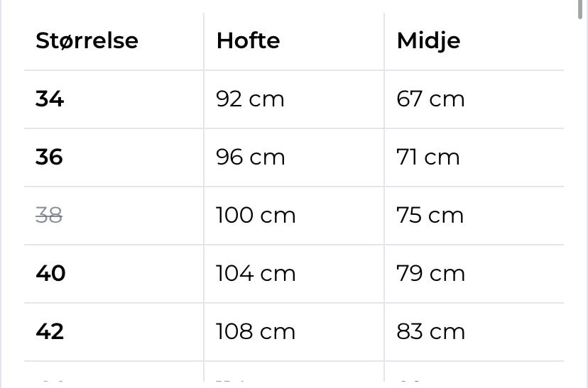588x388 pixels.
Task: Pick size 42 from the table
Action: pyautogui.click(x=50, y=332)
